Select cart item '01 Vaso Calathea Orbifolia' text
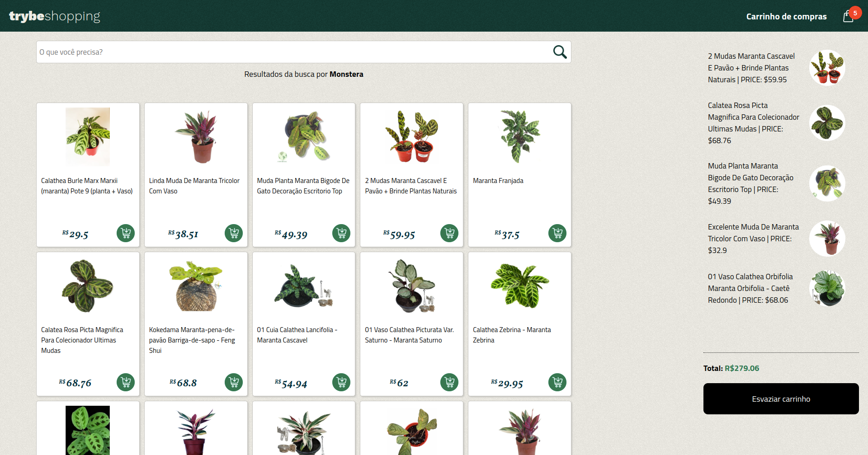Image resolution: width=868 pixels, height=455 pixels. pos(750,288)
